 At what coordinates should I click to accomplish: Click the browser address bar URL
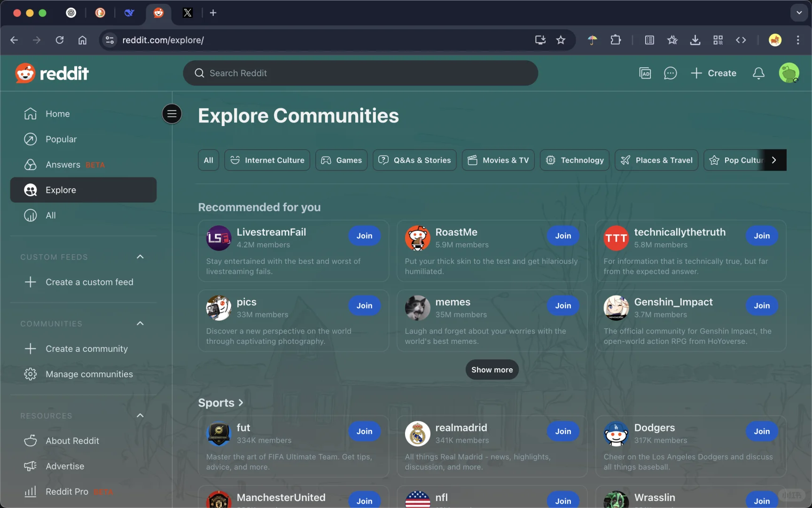[x=163, y=40]
